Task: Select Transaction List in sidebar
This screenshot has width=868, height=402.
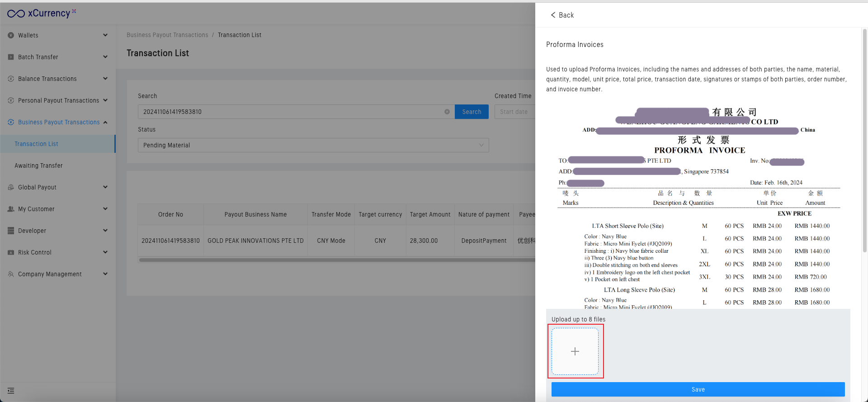Action: tap(36, 144)
